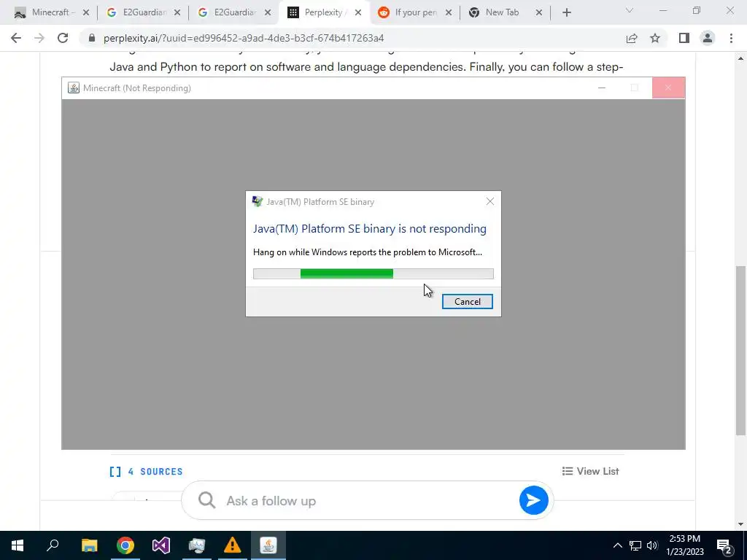Toggle the Chrome side panel
The width and height of the screenshot is (747, 560).
(x=684, y=38)
